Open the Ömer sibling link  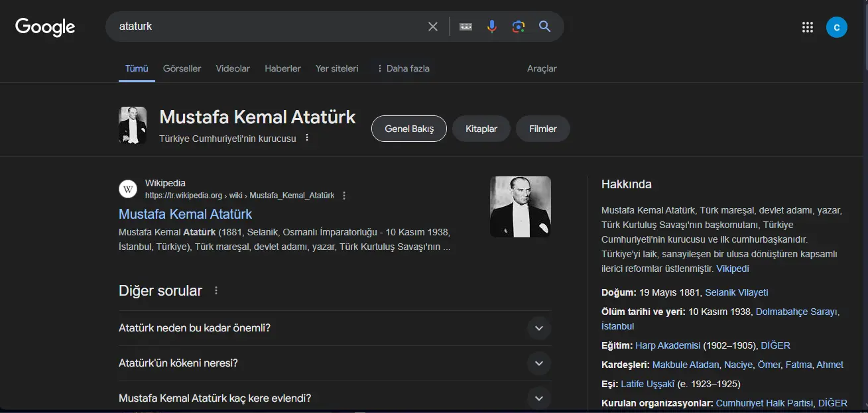click(x=769, y=365)
